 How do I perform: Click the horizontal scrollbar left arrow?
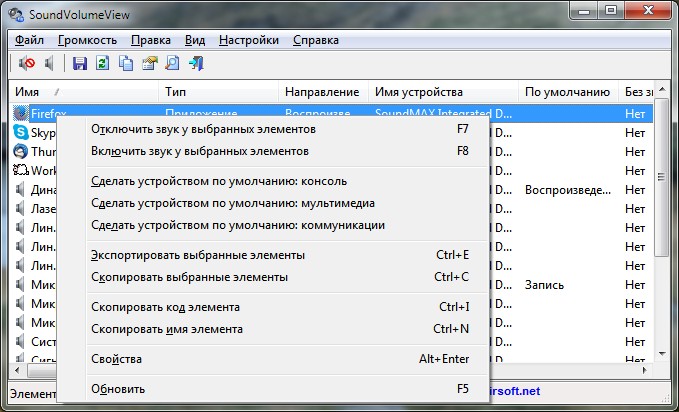(x=17, y=370)
